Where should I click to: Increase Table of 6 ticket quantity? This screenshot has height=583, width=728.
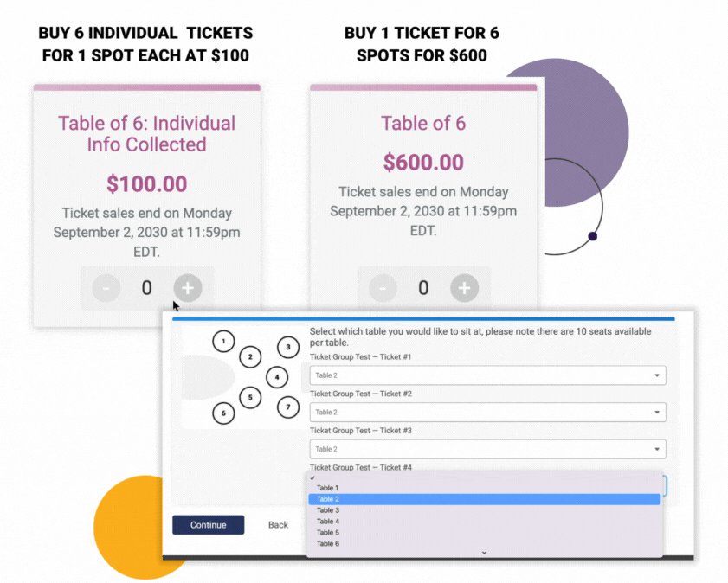coord(464,288)
